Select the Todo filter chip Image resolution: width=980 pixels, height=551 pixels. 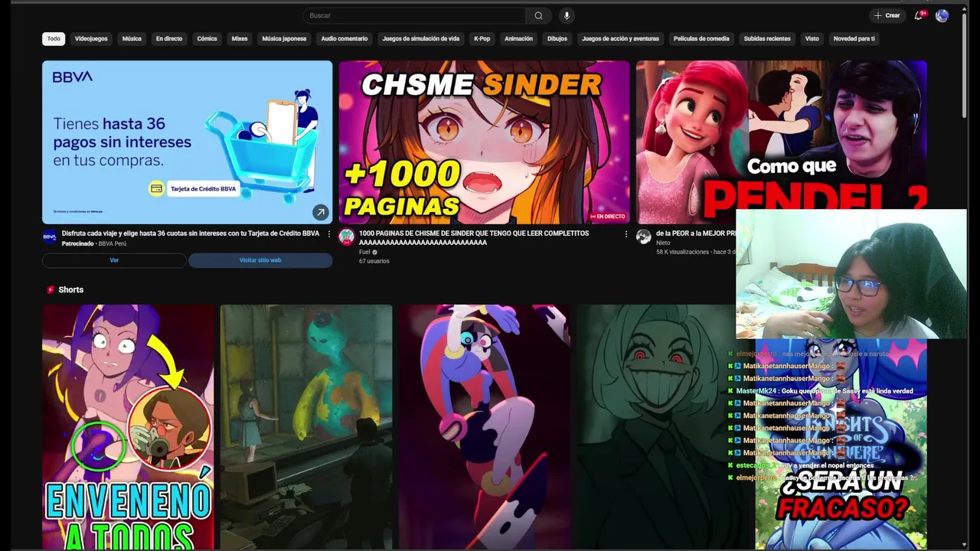[x=54, y=38]
